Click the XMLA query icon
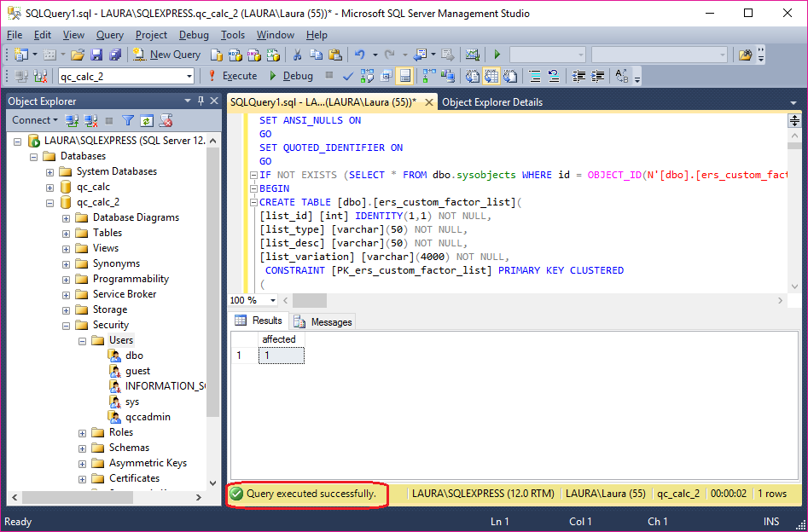The image size is (808, 532). (x=272, y=55)
